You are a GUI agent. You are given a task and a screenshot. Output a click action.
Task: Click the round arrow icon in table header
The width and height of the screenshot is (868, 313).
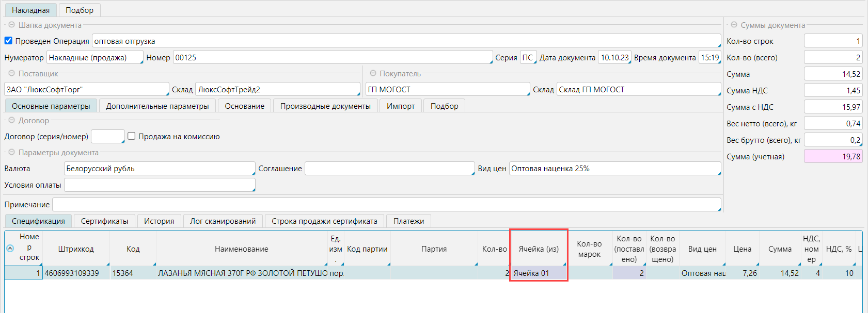(10, 248)
